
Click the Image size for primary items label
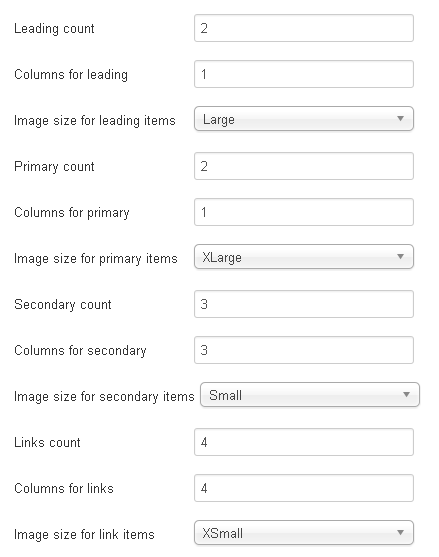point(96,259)
